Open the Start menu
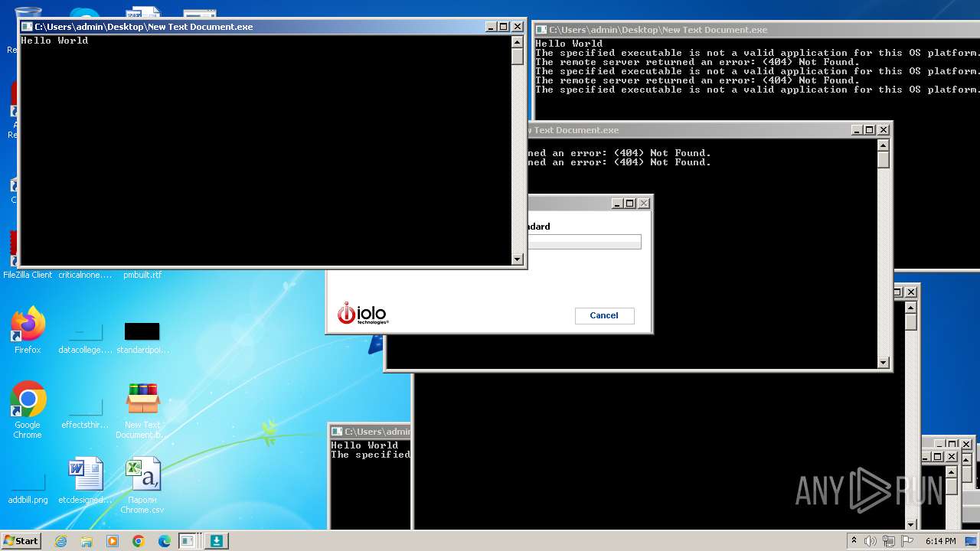 tap(21, 540)
